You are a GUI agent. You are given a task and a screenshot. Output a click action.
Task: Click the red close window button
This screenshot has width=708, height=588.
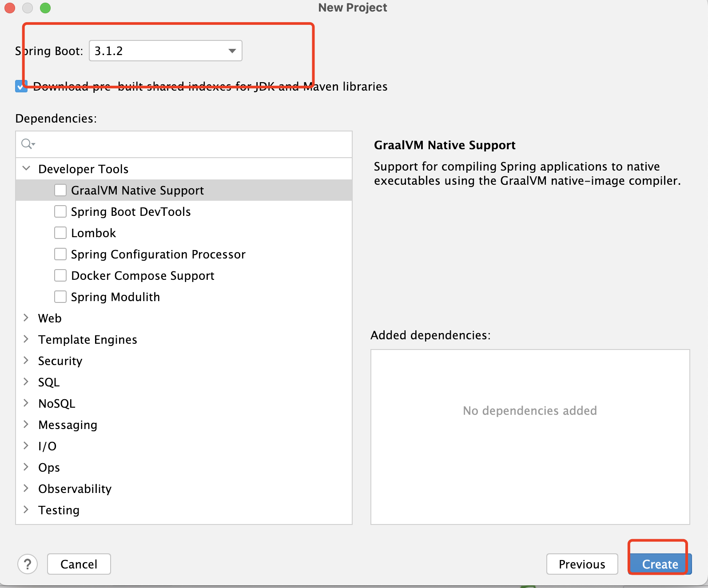pos(10,8)
